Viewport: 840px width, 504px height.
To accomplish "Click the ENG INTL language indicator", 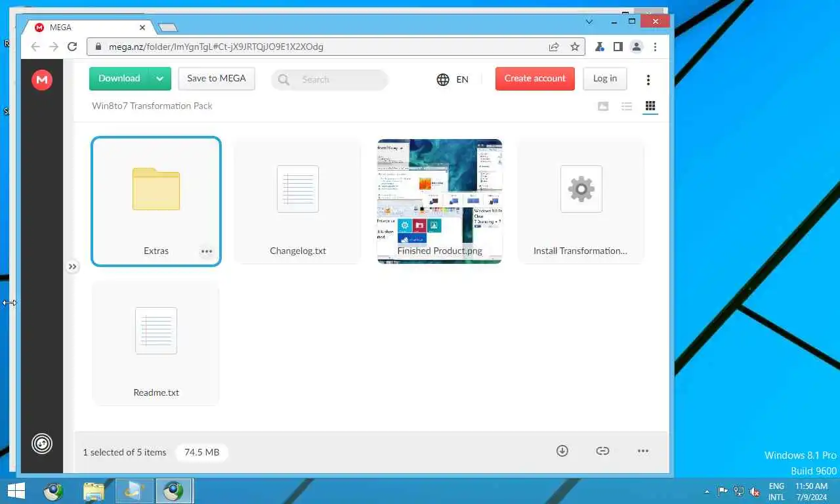I will point(776,492).
